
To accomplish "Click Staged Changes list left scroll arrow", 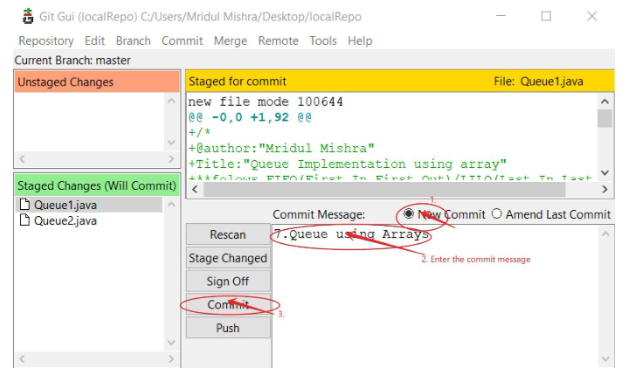I will pos(22,359).
